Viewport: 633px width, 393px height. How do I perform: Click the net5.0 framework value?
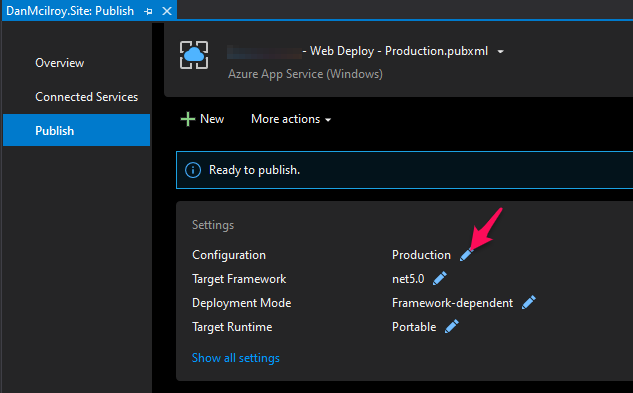408,279
